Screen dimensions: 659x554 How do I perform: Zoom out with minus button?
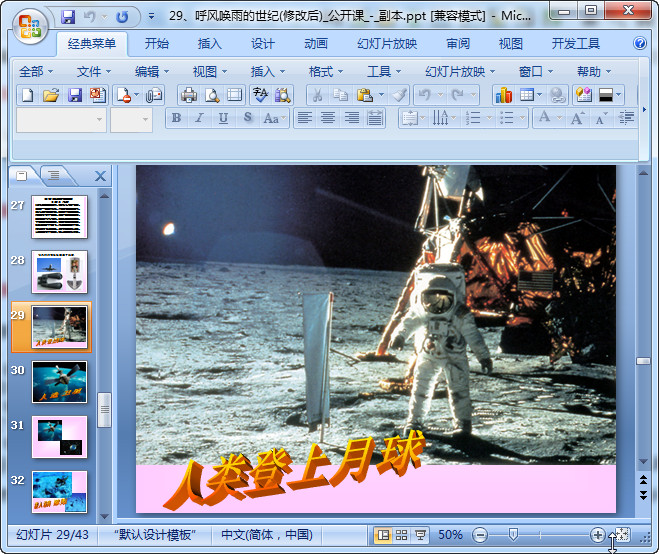(x=480, y=535)
